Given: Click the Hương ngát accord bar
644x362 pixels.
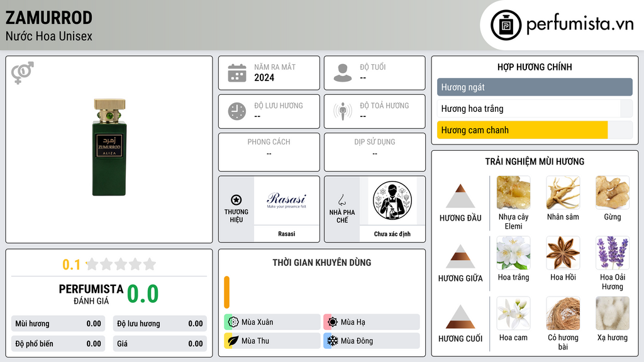Looking at the screenshot, I should [535, 87].
